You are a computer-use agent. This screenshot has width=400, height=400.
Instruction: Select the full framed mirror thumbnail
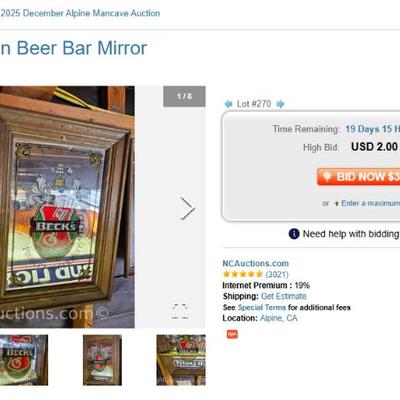[x=102, y=360]
